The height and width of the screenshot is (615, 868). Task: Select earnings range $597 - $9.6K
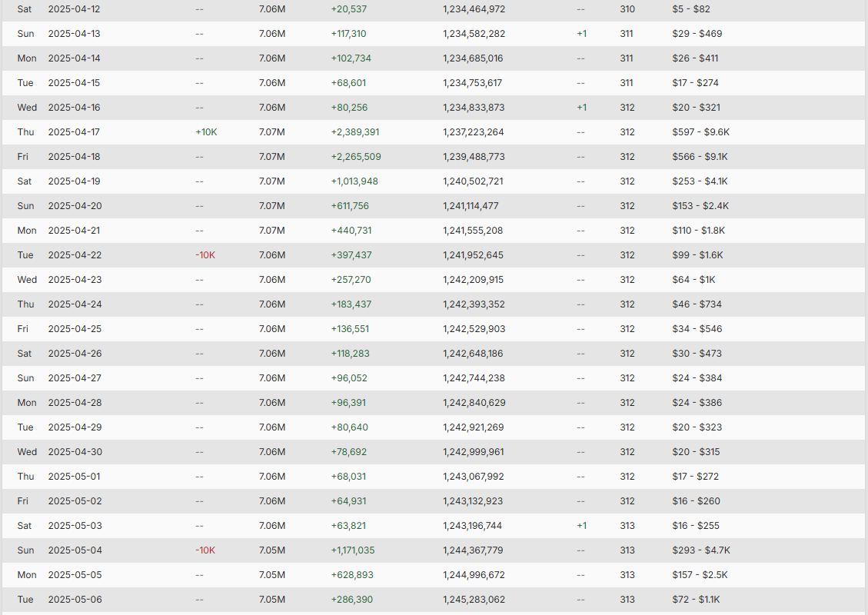701,132
